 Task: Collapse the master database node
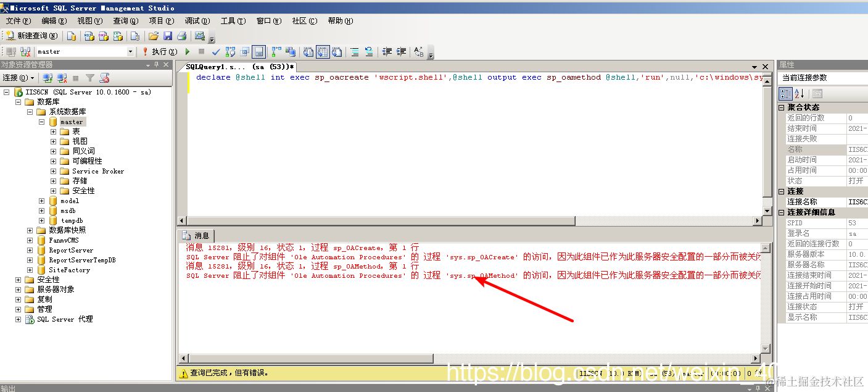tap(42, 122)
